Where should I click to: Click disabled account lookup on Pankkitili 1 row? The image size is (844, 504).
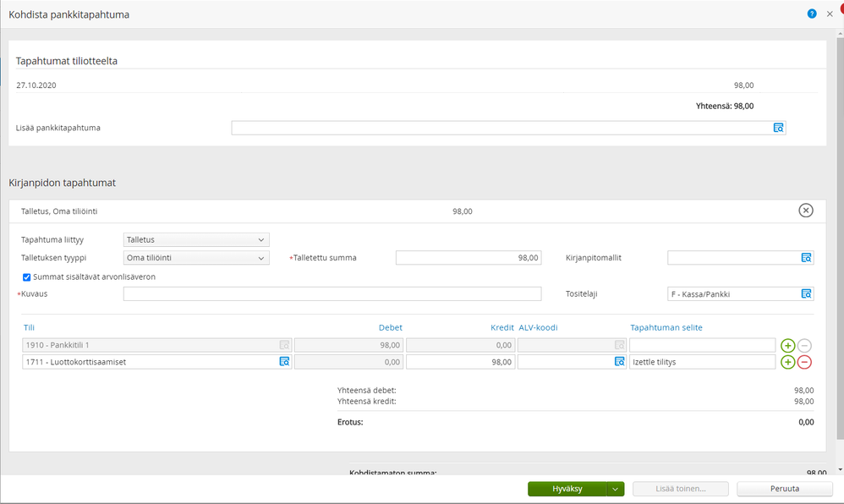tap(284, 345)
